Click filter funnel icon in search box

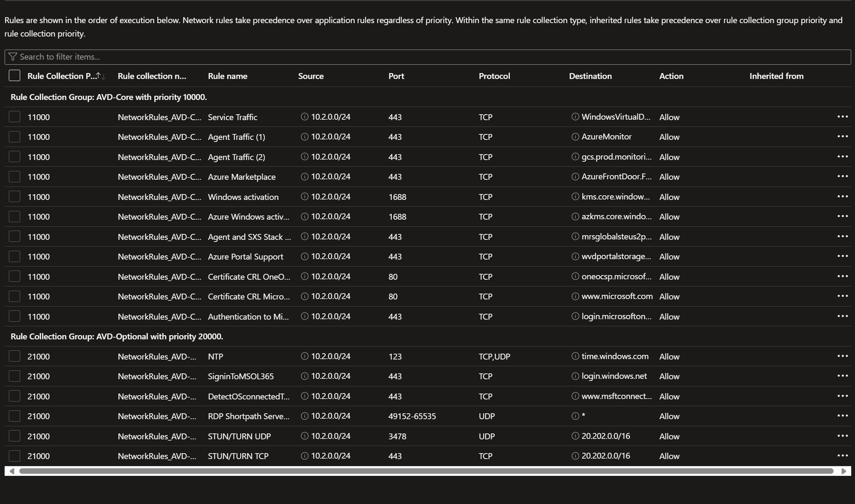point(13,57)
